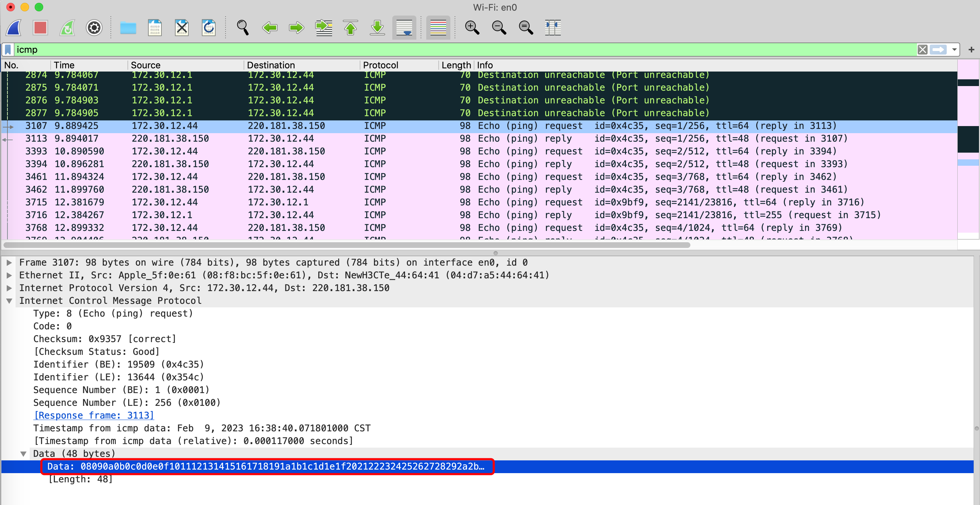The width and height of the screenshot is (980, 505).
Task: Go back to the previous packet
Action: 270,27
